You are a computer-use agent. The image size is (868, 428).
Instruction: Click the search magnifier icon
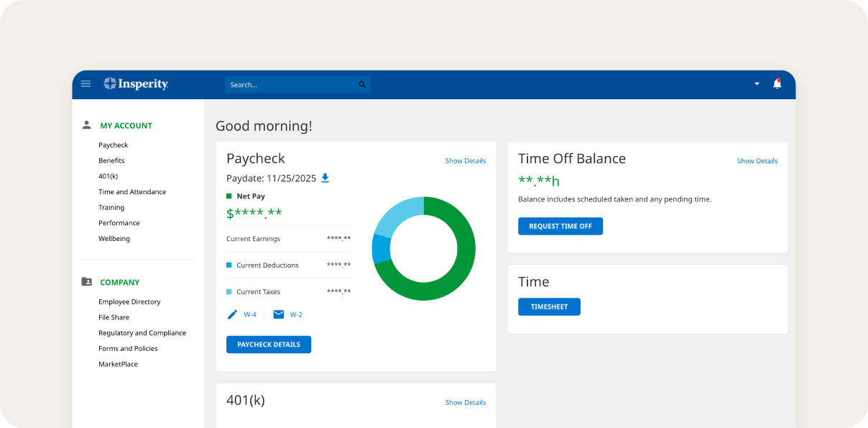pyautogui.click(x=362, y=84)
